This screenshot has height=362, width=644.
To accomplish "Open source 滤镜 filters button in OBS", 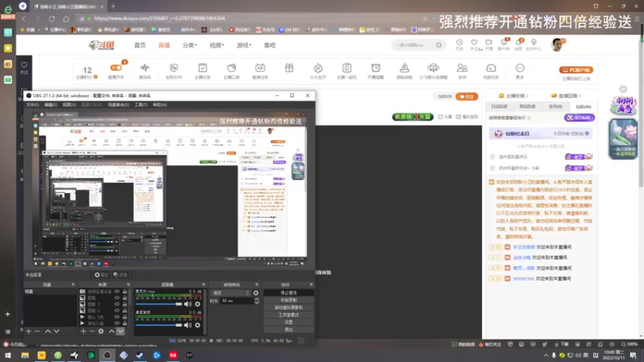I will tap(120, 275).
